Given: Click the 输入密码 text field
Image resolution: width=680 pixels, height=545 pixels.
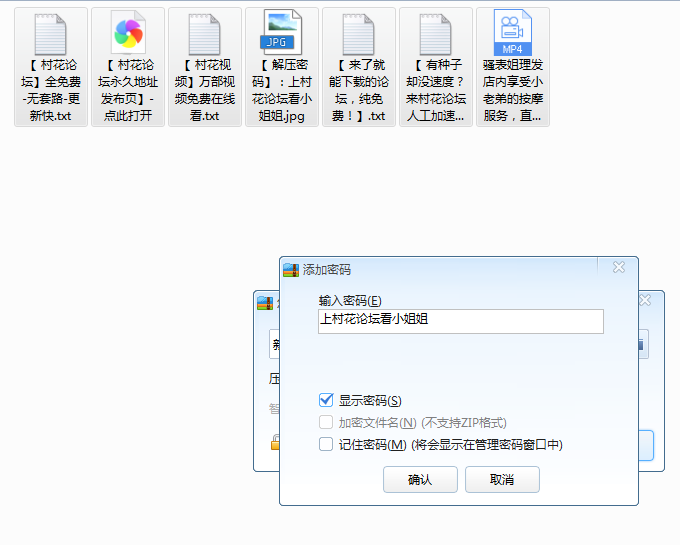Looking at the screenshot, I should pyautogui.click(x=460, y=320).
